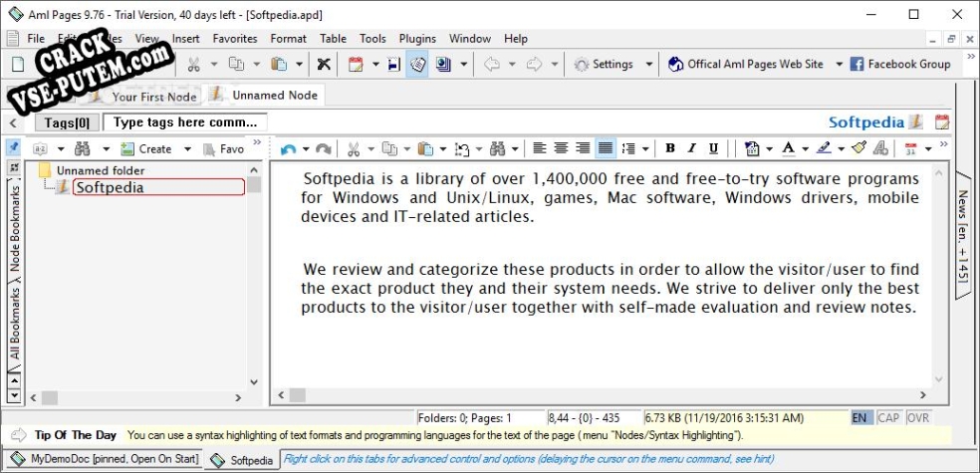Cut selected text using editor toolbar scissors
The image size is (980, 473).
click(x=354, y=148)
